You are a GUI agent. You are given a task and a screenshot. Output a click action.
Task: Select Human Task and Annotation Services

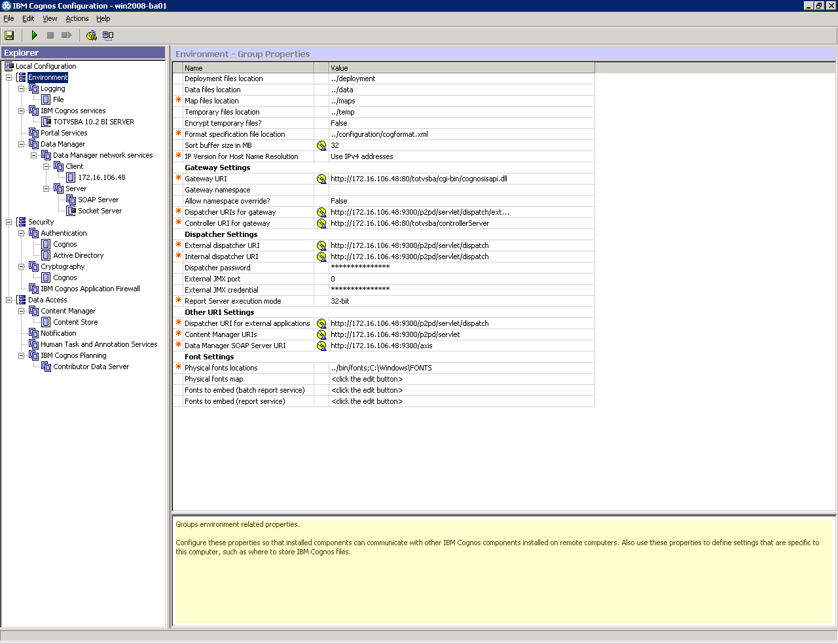pyautogui.click(x=99, y=344)
